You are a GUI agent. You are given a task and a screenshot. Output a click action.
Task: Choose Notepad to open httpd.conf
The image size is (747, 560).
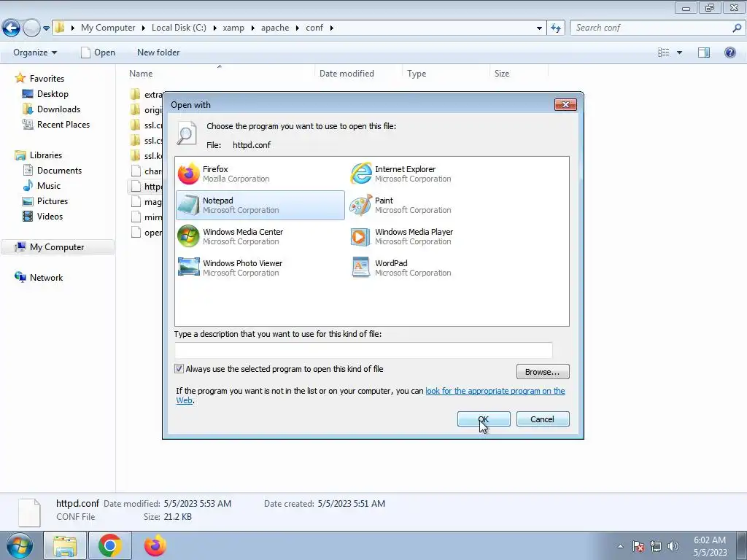coord(260,205)
